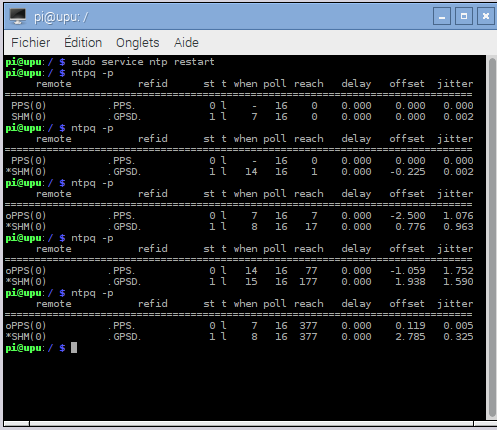Open the Aide menu
The height and width of the screenshot is (430, 497).
tap(186, 43)
